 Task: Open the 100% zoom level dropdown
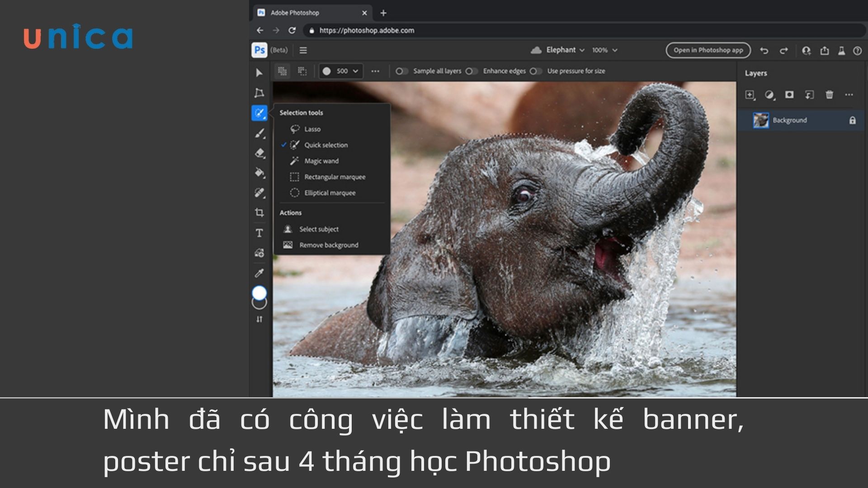604,50
